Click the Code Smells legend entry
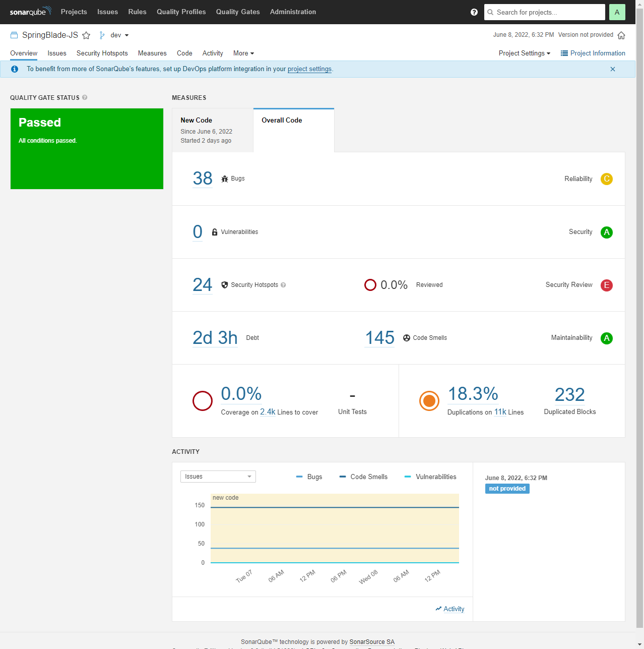The height and width of the screenshot is (649, 644). tap(364, 477)
